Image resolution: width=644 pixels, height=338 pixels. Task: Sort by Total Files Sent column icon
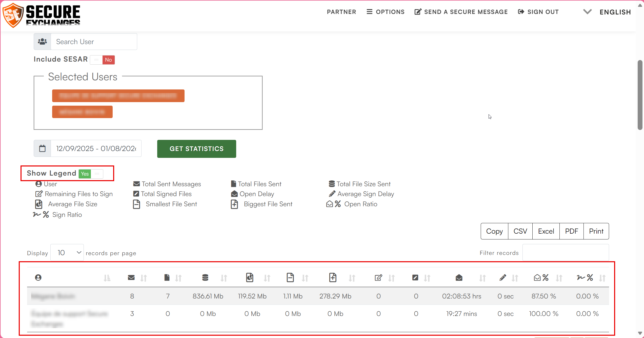167,278
